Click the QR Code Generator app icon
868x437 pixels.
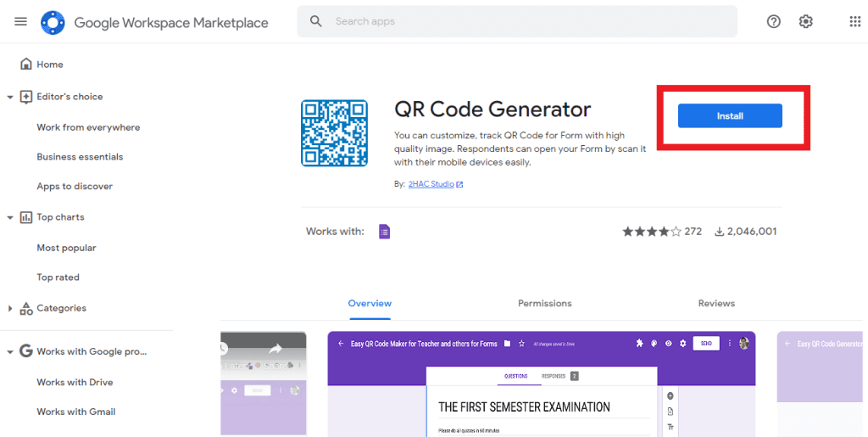pos(334,132)
